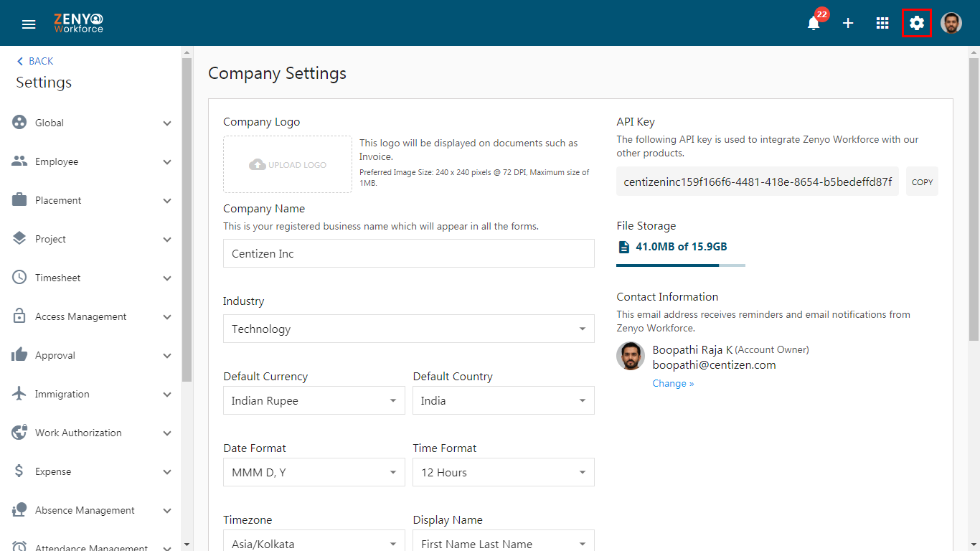
Task: Click the Project layers icon
Action: [x=19, y=238]
